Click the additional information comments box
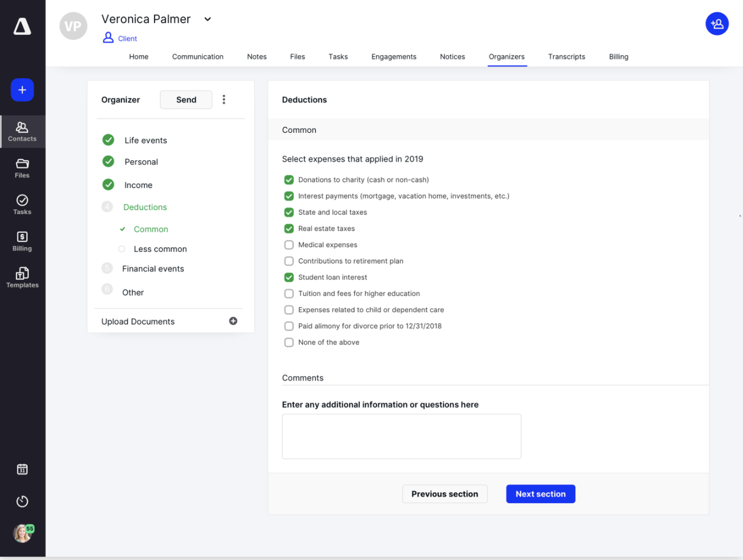The image size is (743, 560). coord(401,436)
